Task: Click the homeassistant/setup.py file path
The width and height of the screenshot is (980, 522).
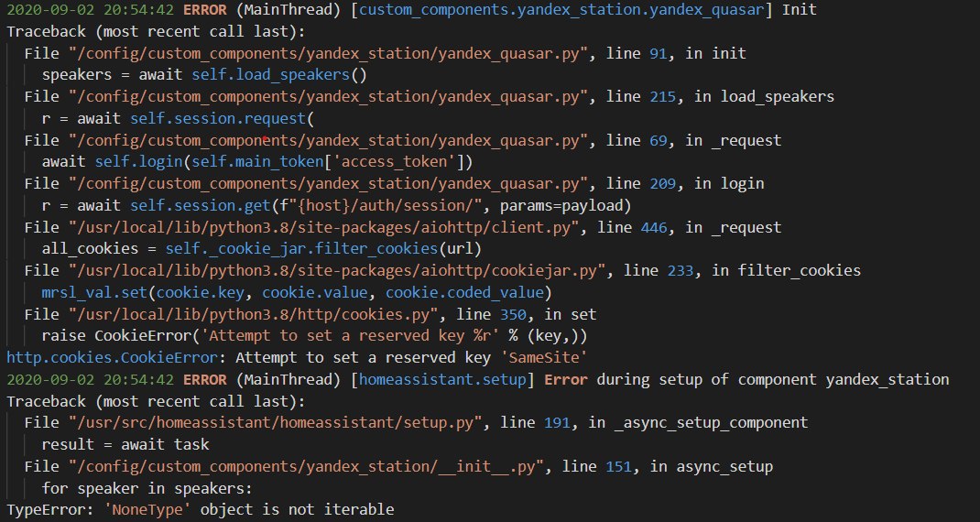Action: [x=275, y=423]
